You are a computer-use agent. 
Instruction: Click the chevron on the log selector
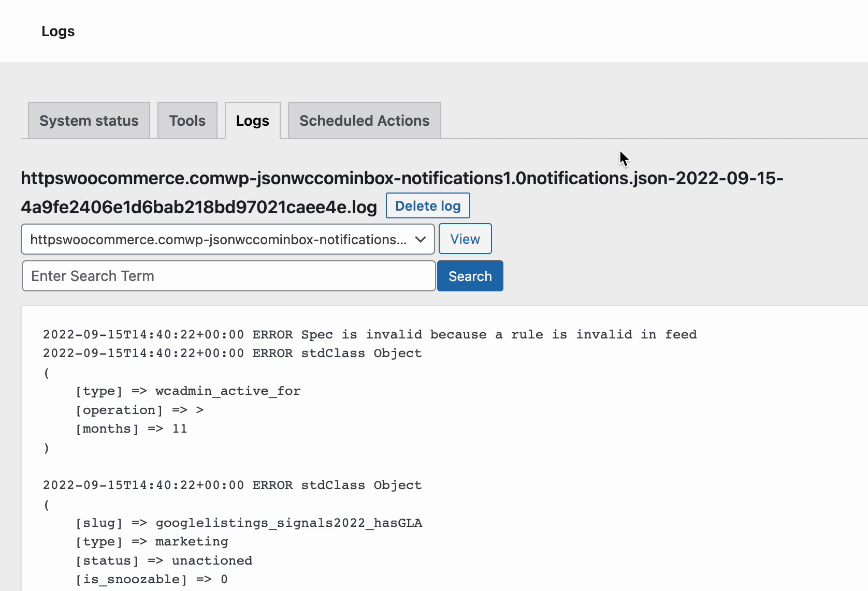pyautogui.click(x=419, y=239)
